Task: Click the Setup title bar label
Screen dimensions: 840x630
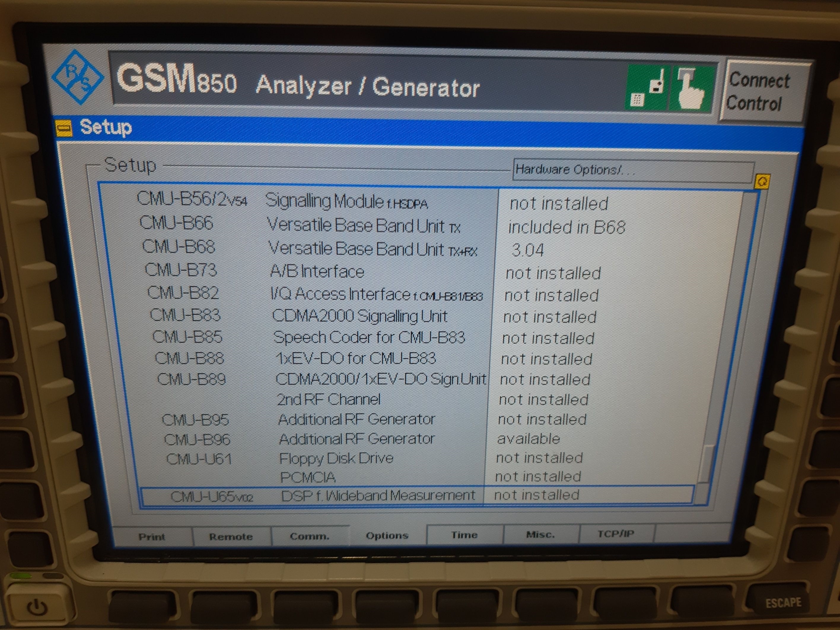Action: [x=106, y=127]
